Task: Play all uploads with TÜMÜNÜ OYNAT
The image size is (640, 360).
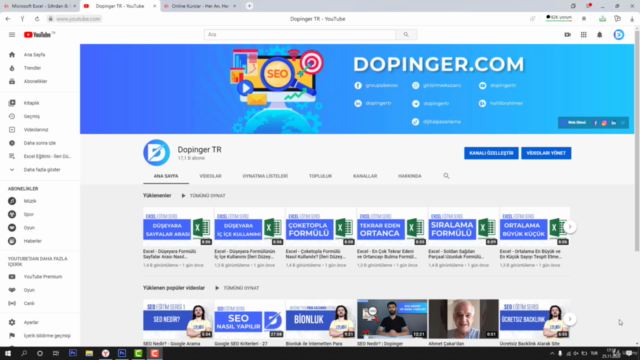Action: click(x=203, y=196)
